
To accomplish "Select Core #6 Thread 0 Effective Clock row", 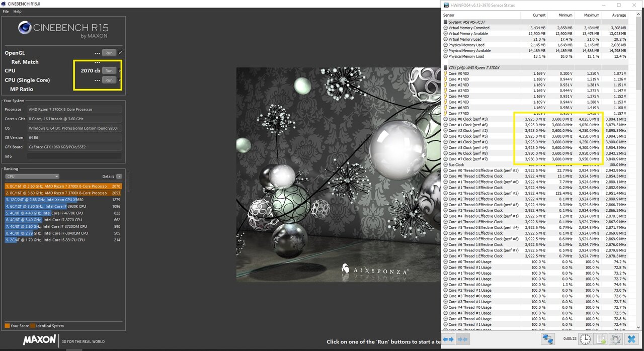I will point(536,238).
